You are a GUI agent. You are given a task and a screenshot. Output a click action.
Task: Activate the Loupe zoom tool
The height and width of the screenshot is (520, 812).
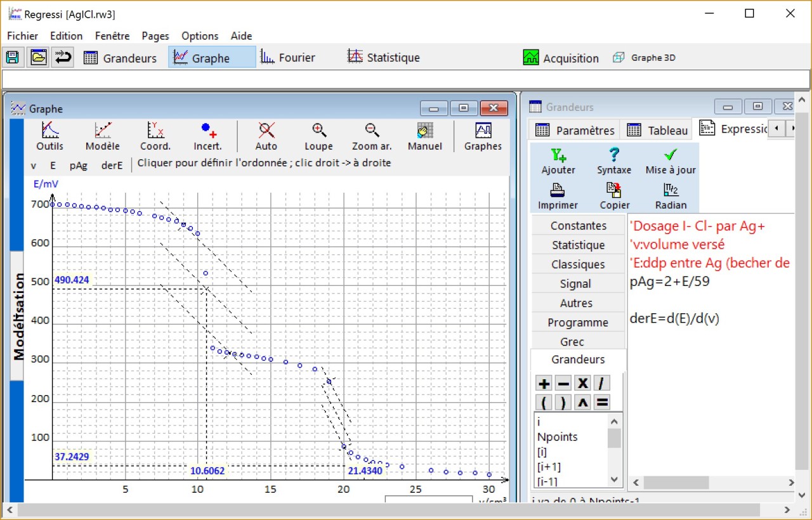[318, 136]
